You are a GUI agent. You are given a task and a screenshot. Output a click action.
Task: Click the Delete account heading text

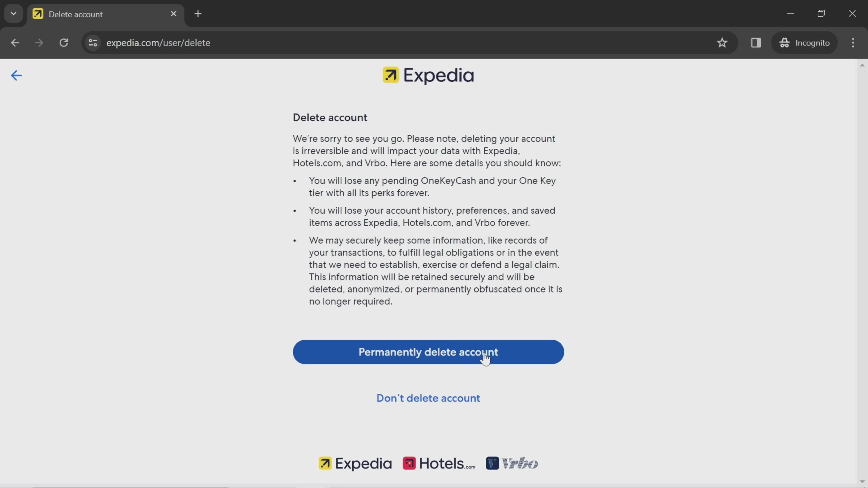(x=330, y=117)
